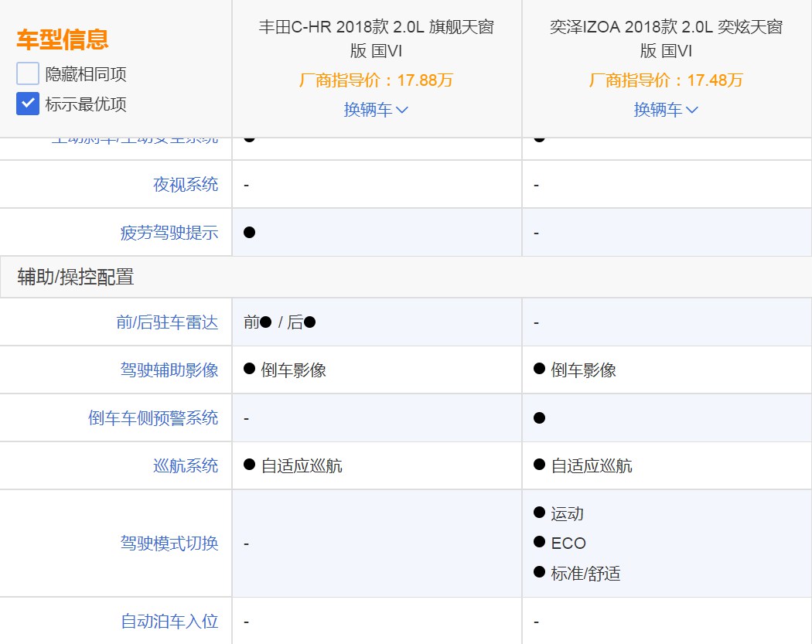Click 倒车车侧预警系统 dot icon for 奕泽IZOA
The height and width of the screenshot is (644, 812).
point(539,418)
